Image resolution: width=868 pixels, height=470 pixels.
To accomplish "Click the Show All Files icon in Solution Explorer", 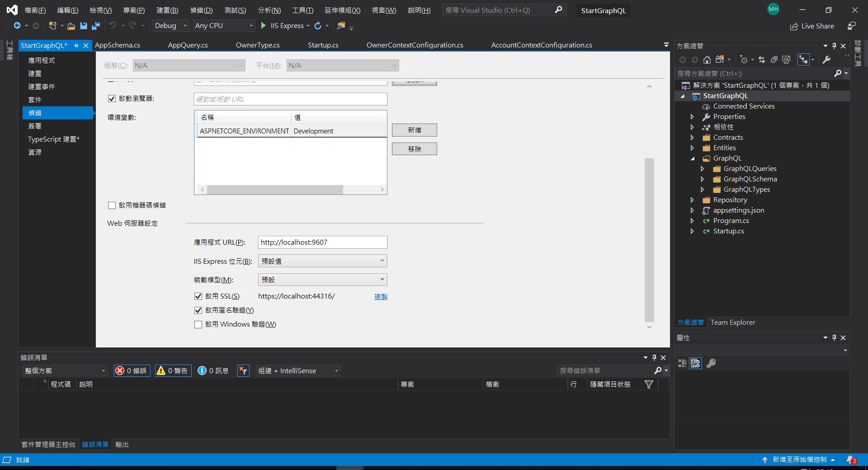I will pos(786,60).
